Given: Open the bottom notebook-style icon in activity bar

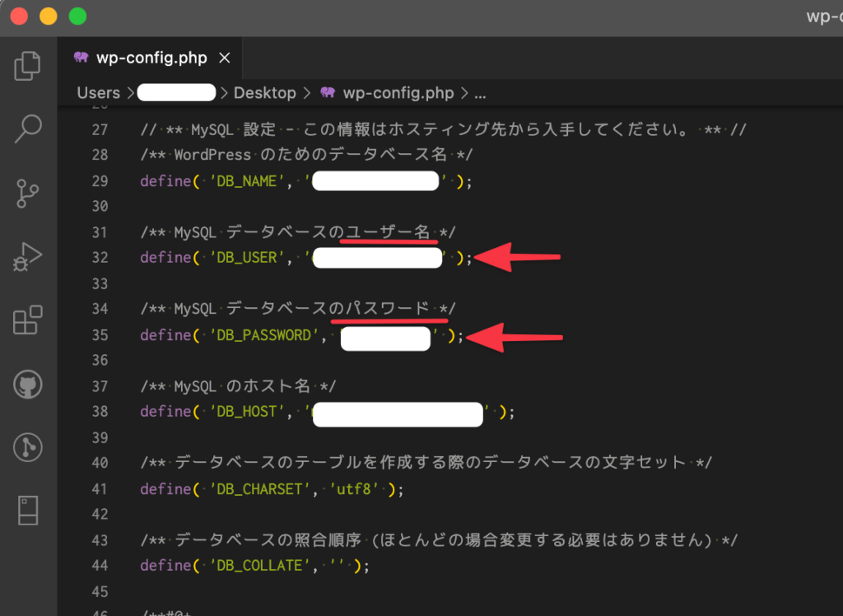Looking at the screenshot, I should [x=27, y=510].
